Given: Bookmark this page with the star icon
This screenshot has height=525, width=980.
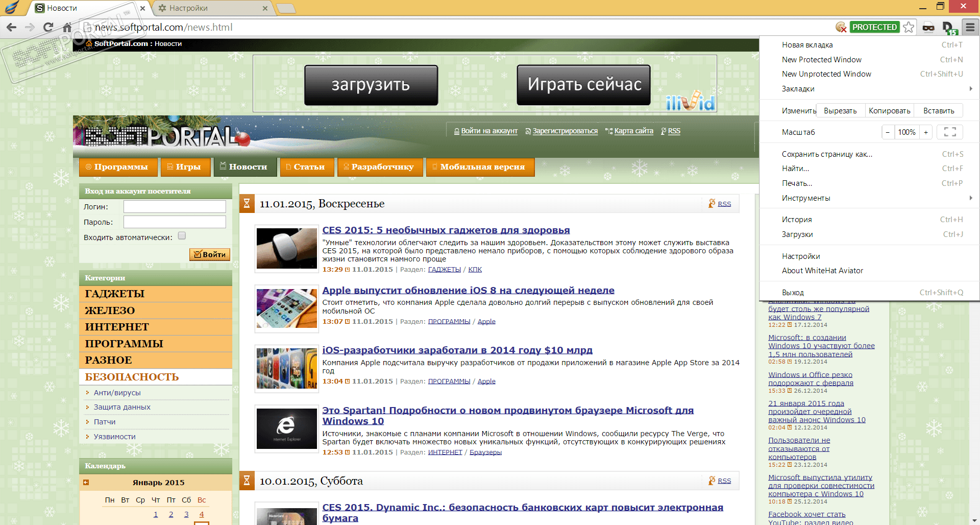Looking at the screenshot, I should click(909, 27).
